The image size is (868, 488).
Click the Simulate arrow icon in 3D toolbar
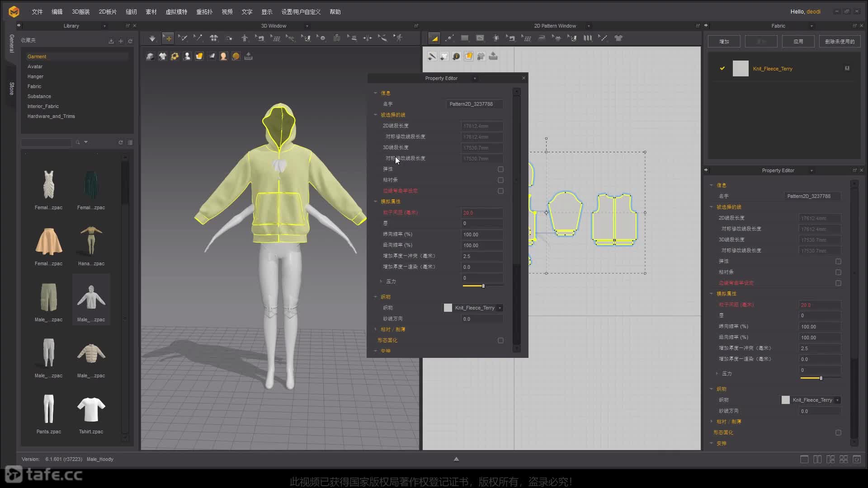click(152, 38)
